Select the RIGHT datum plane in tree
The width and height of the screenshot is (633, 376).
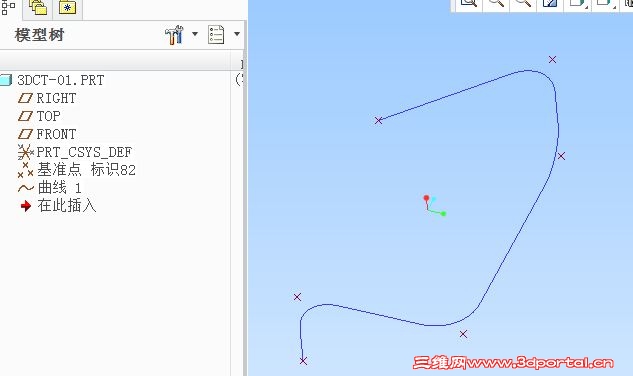click(x=56, y=98)
